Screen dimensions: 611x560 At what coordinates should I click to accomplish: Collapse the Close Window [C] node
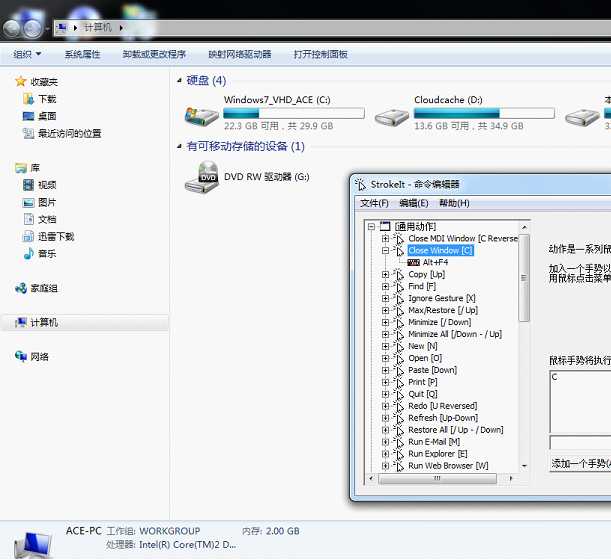pos(385,251)
